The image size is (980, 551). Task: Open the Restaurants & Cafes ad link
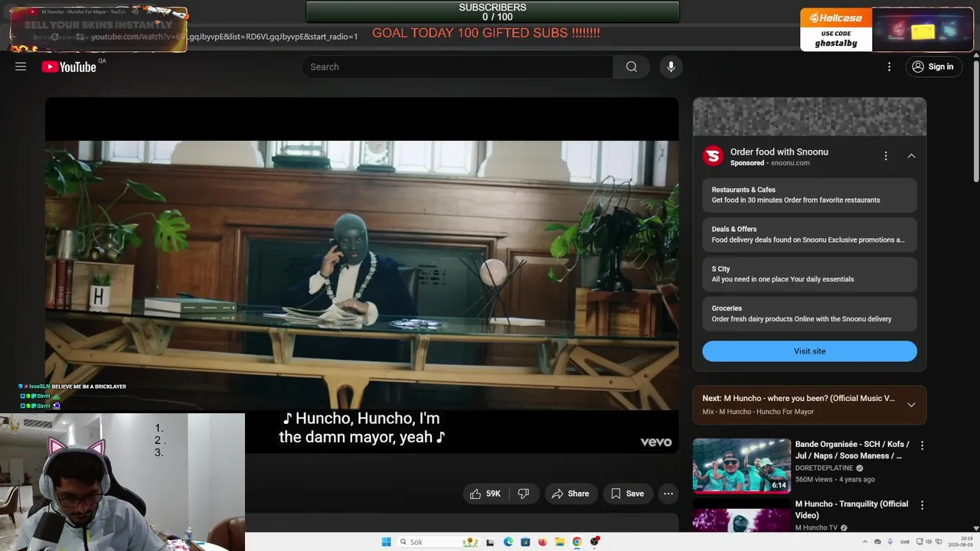coord(809,195)
